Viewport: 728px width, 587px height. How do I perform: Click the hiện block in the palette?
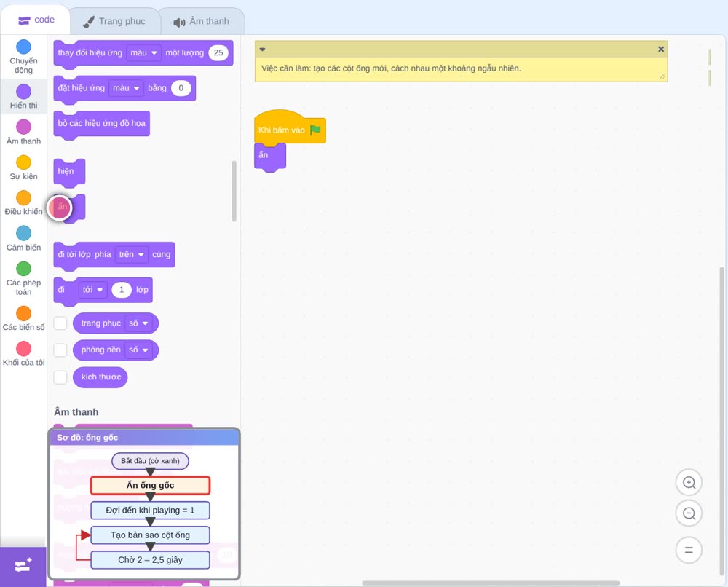[x=69, y=171]
